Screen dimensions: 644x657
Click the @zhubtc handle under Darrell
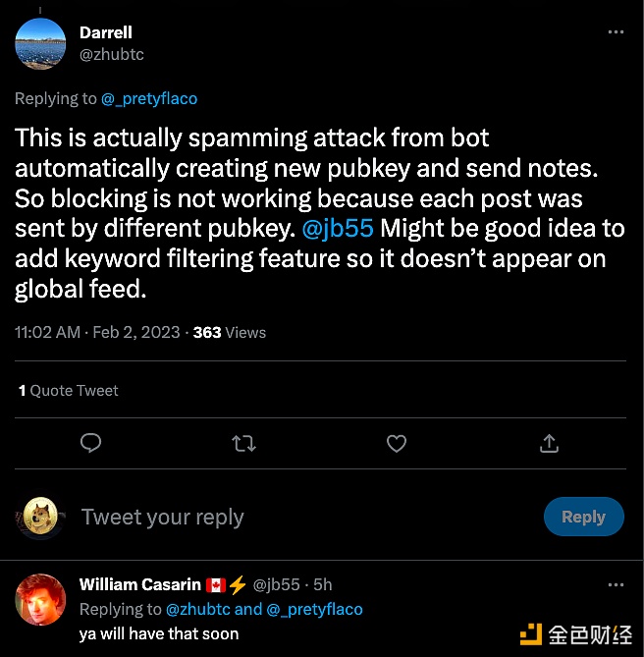[112, 54]
